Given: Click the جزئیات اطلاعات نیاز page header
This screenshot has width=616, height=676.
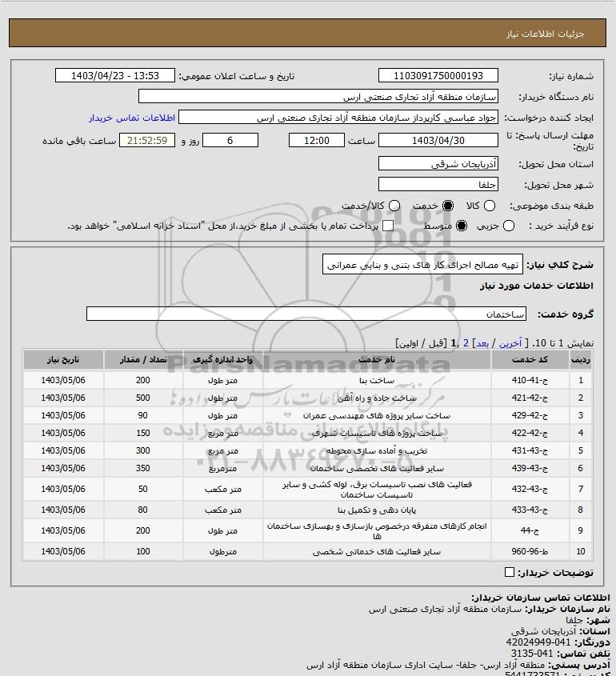Looking at the screenshot, I should point(546,34).
